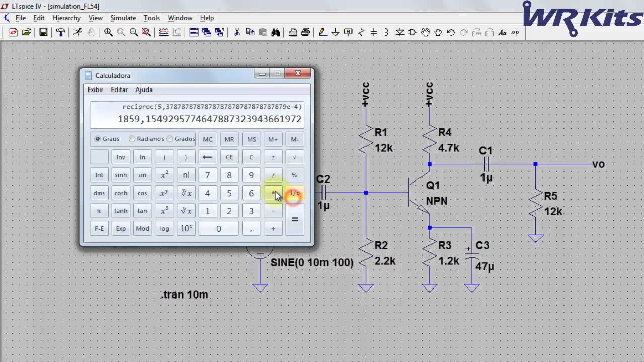The image size is (644, 362).
Task: Select the Move hand tool
Action: coord(426,32)
